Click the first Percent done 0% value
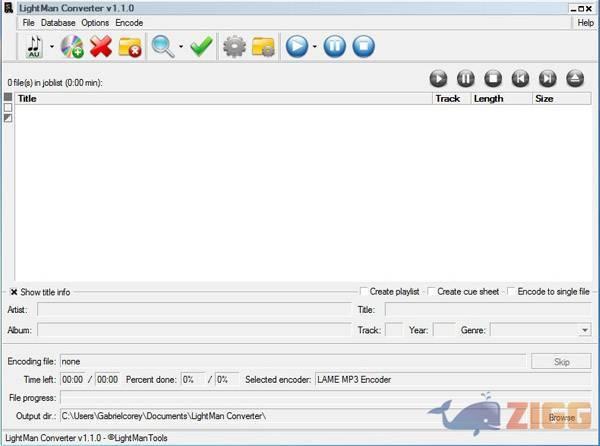600x446 pixels. (x=193, y=379)
